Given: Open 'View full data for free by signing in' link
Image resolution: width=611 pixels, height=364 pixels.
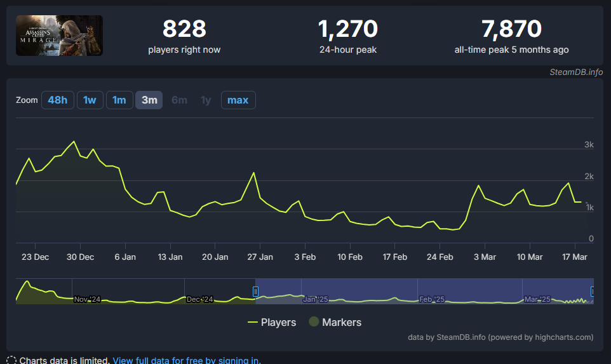Looking at the screenshot, I should coord(187,360).
